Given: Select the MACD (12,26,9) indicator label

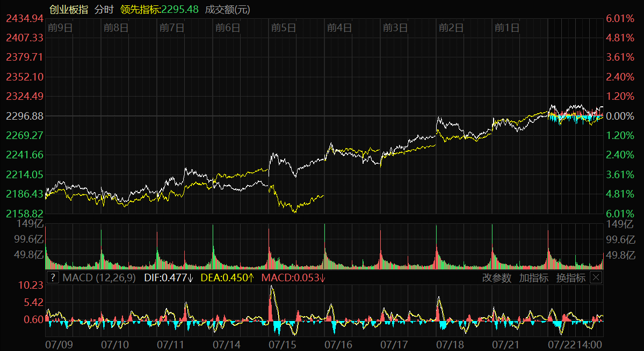Looking at the screenshot, I should pos(99,277).
